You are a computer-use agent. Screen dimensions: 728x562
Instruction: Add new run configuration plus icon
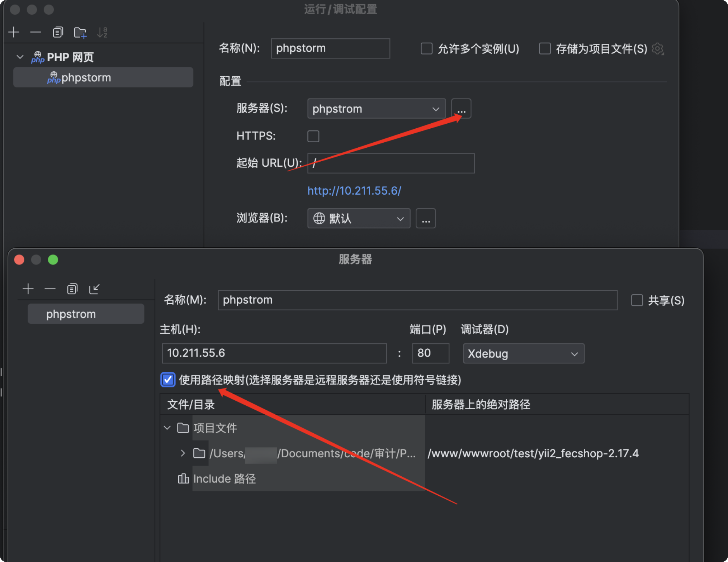(x=14, y=32)
